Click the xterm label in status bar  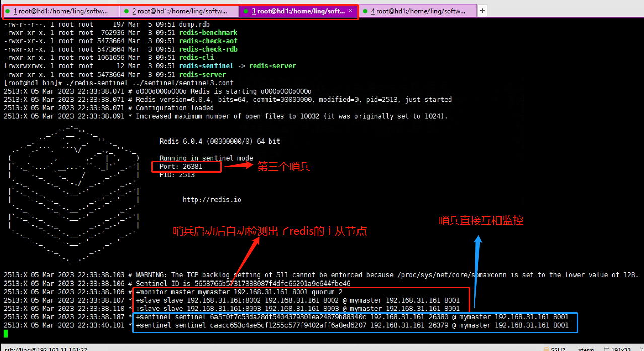tap(585, 349)
